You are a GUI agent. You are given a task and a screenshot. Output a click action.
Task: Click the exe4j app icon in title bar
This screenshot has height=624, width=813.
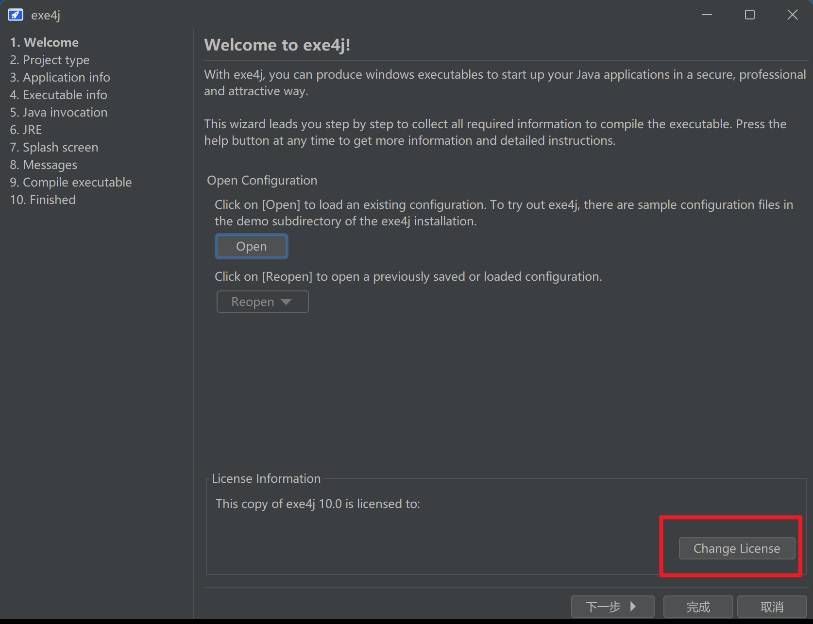click(x=15, y=15)
